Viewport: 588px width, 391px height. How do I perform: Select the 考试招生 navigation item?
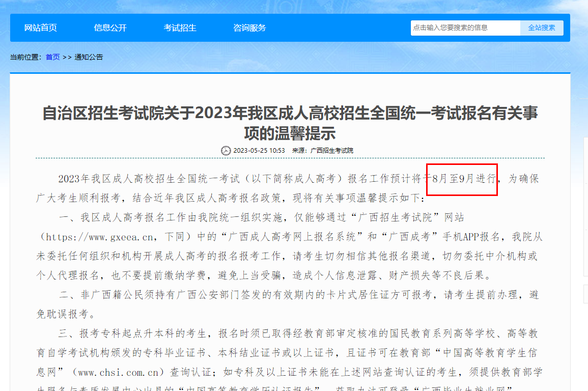click(180, 28)
